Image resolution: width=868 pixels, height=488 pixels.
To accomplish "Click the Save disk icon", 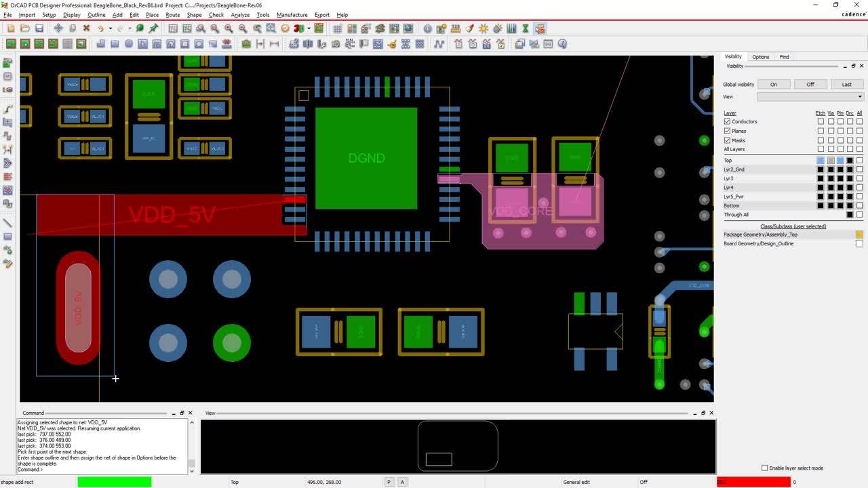I will coord(39,28).
